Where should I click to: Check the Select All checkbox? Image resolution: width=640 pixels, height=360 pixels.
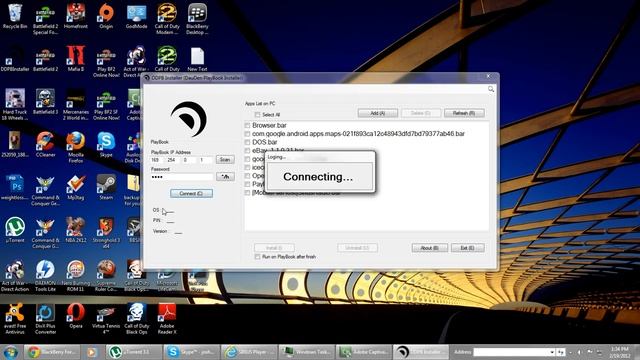click(257, 115)
